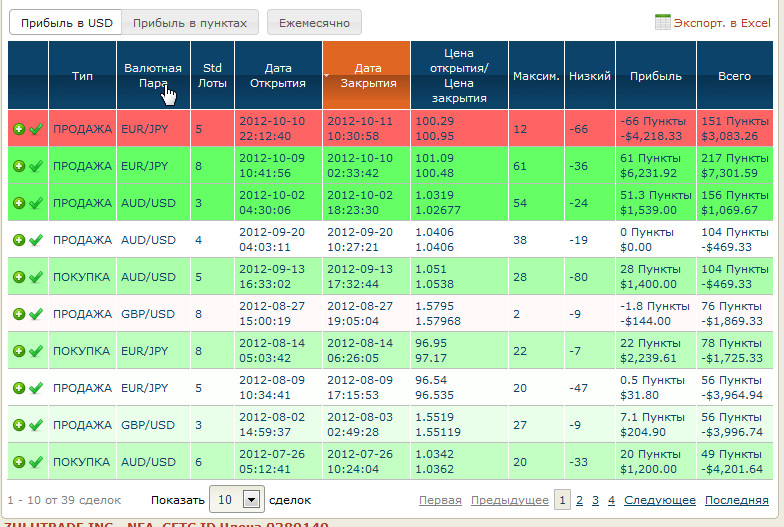This screenshot has width=784, height=527.
Task: Switch to Прибыль в пунктах tab
Action: (192, 22)
